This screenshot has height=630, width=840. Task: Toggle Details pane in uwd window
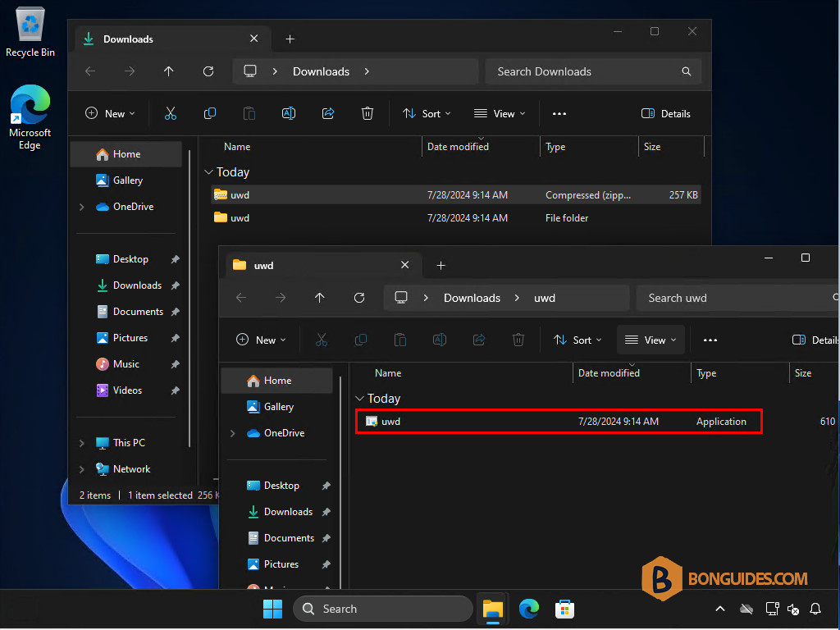coord(815,340)
